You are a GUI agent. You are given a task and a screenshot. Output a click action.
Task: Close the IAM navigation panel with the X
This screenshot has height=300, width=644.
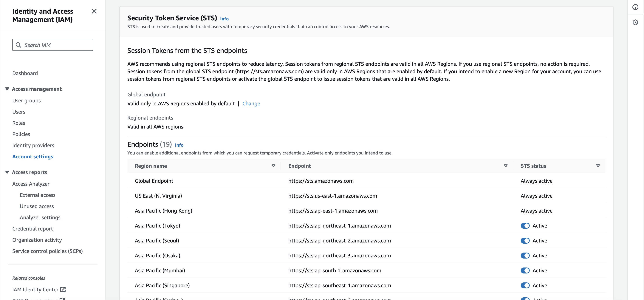pyautogui.click(x=94, y=11)
